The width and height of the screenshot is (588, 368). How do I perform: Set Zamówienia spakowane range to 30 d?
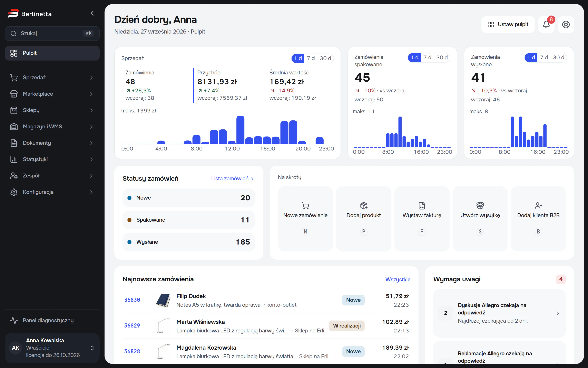tap(442, 58)
